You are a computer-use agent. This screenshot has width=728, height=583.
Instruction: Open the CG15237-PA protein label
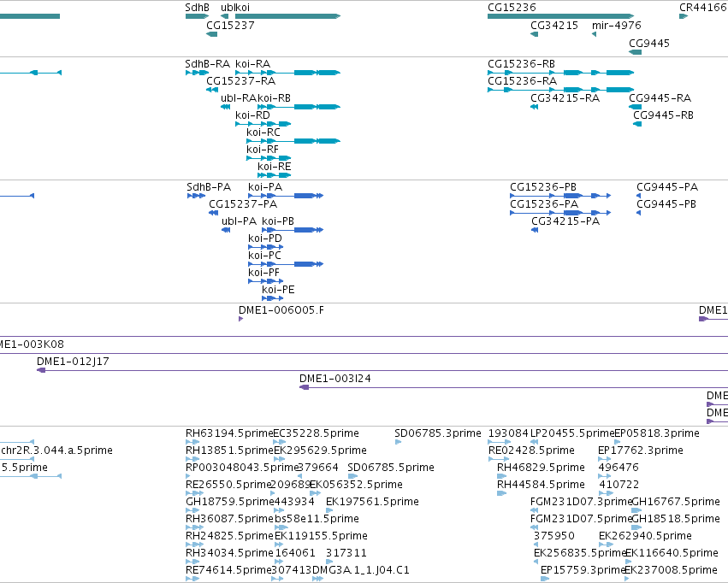click(x=243, y=204)
